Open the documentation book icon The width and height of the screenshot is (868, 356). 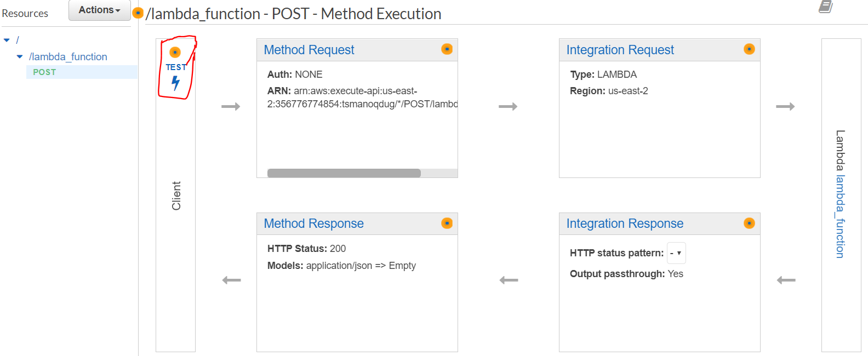[x=825, y=7]
